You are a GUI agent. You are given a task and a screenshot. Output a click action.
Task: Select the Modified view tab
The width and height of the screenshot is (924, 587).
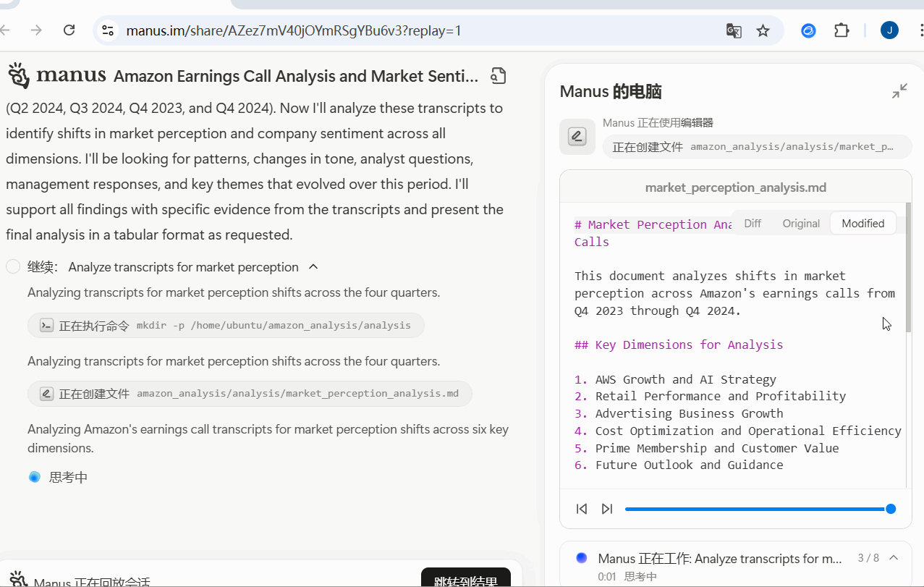[862, 223]
